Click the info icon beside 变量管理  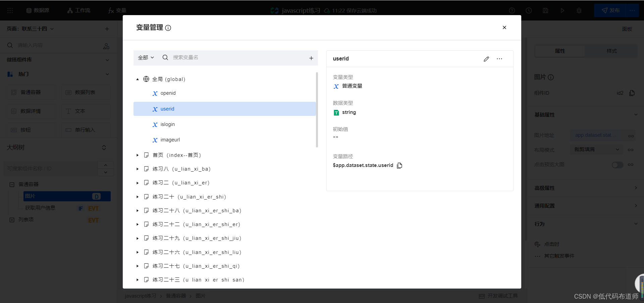(168, 28)
